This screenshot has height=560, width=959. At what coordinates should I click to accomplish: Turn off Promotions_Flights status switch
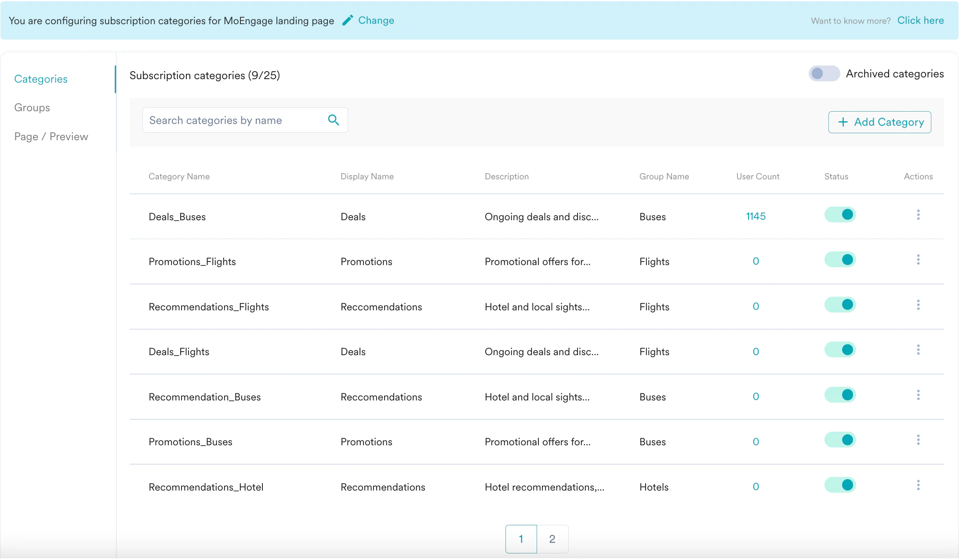[x=840, y=260]
